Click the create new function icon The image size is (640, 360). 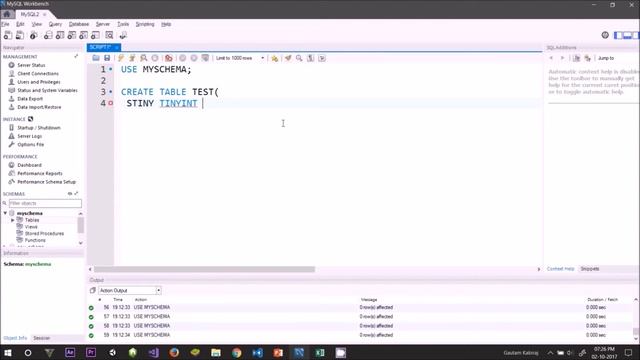click(x=96, y=36)
